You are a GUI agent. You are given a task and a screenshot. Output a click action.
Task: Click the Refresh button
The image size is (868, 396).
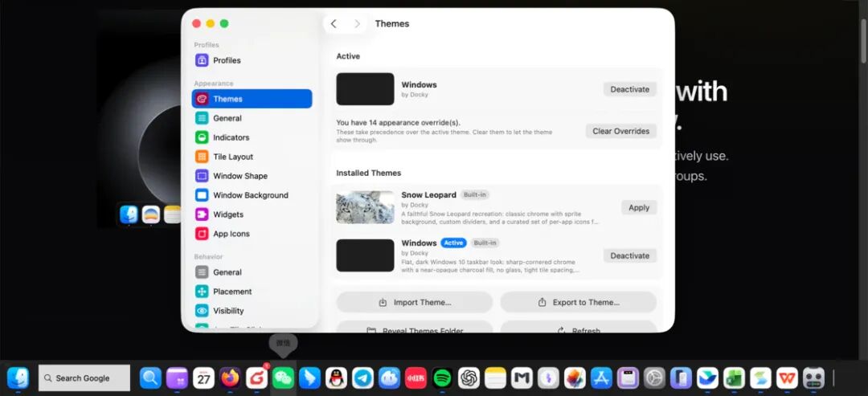[x=579, y=327]
